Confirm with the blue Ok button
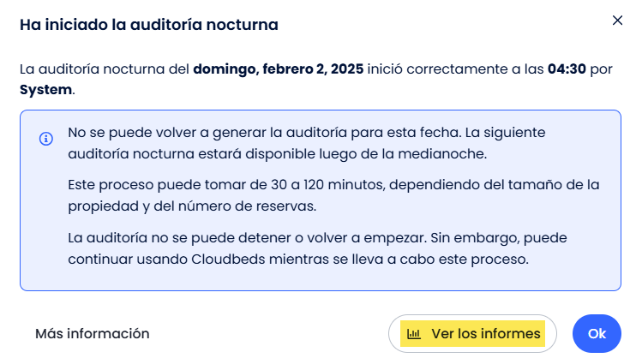 click(597, 334)
